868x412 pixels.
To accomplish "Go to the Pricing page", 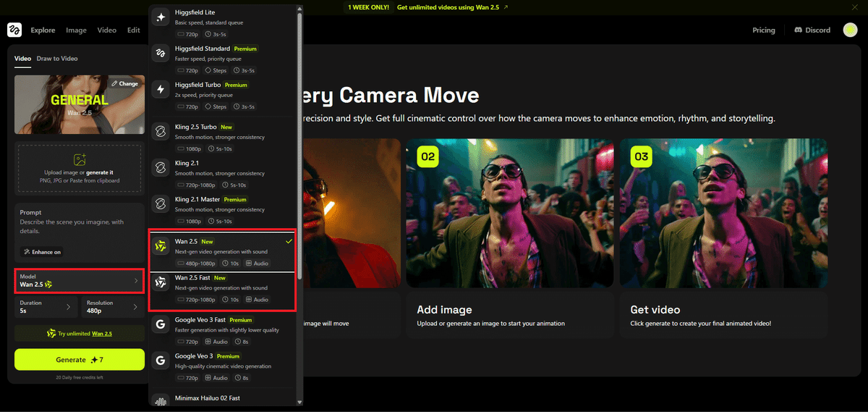I will (x=764, y=30).
